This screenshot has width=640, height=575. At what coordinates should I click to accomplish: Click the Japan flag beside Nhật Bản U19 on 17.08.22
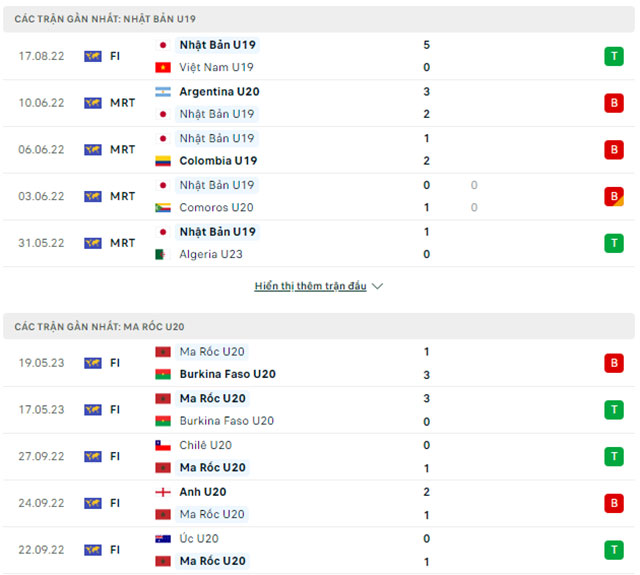pyautogui.click(x=162, y=45)
